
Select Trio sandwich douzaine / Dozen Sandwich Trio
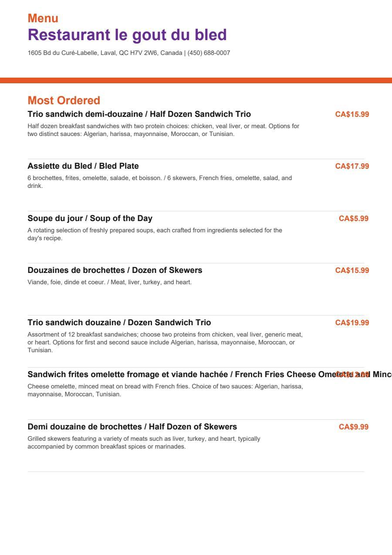[119, 323]
